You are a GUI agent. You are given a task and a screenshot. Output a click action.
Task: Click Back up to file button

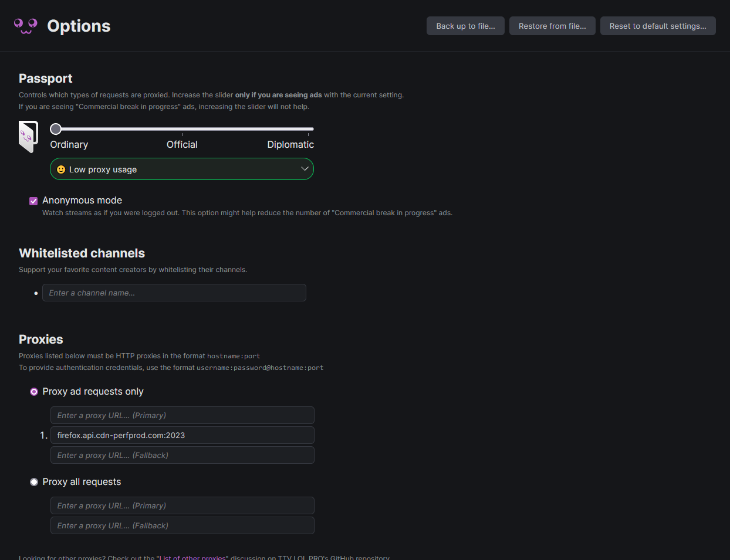tap(465, 26)
